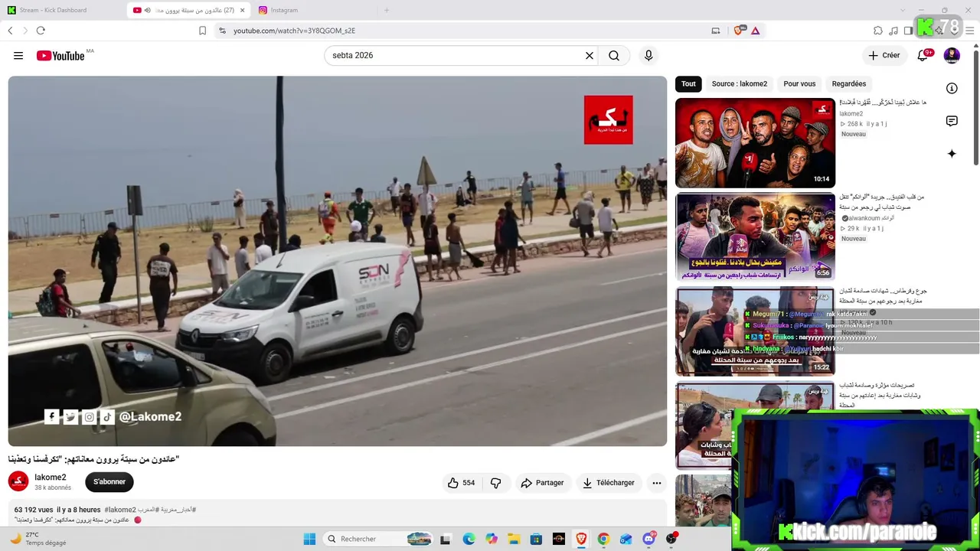Select the Tout filter chip

pyautogui.click(x=688, y=84)
